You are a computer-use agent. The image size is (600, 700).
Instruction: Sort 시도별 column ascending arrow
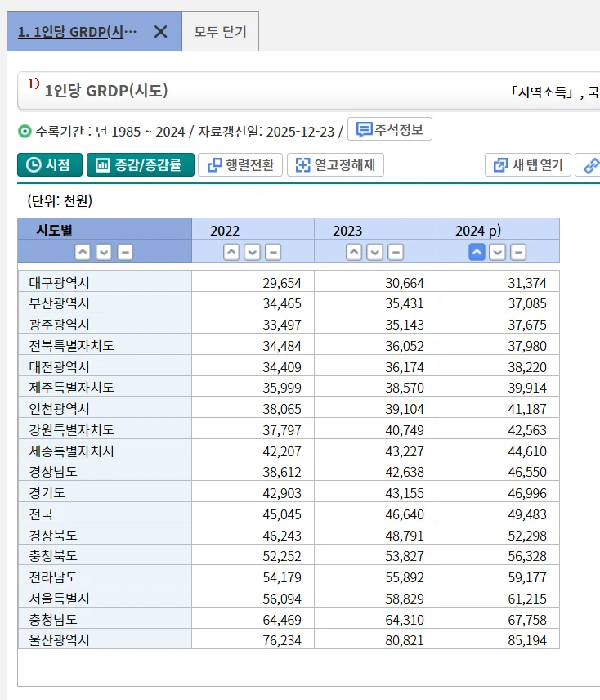[83, 252]
